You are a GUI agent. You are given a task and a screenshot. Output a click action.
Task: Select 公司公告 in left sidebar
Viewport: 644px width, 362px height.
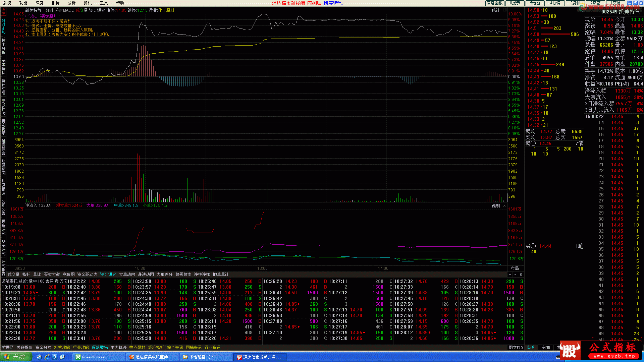3,207
